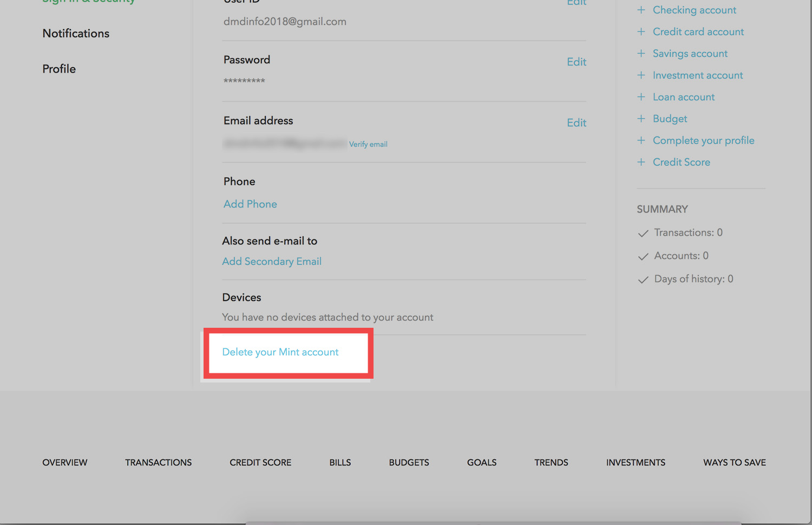Click Add Secondary Email
Image resolution: width=812 pixels, height=525 pixels.
272,261
